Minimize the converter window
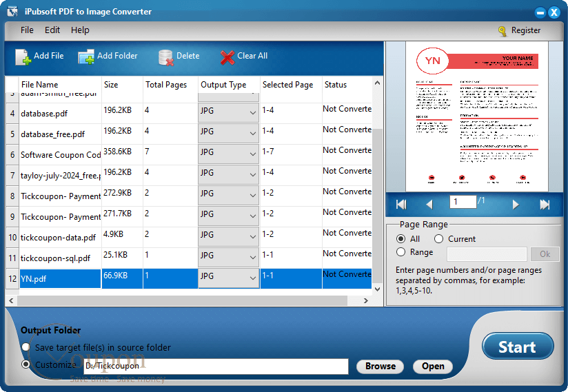The height and width of the screenshot is (392, 568). pyautogui.click(x=540, y=12)
